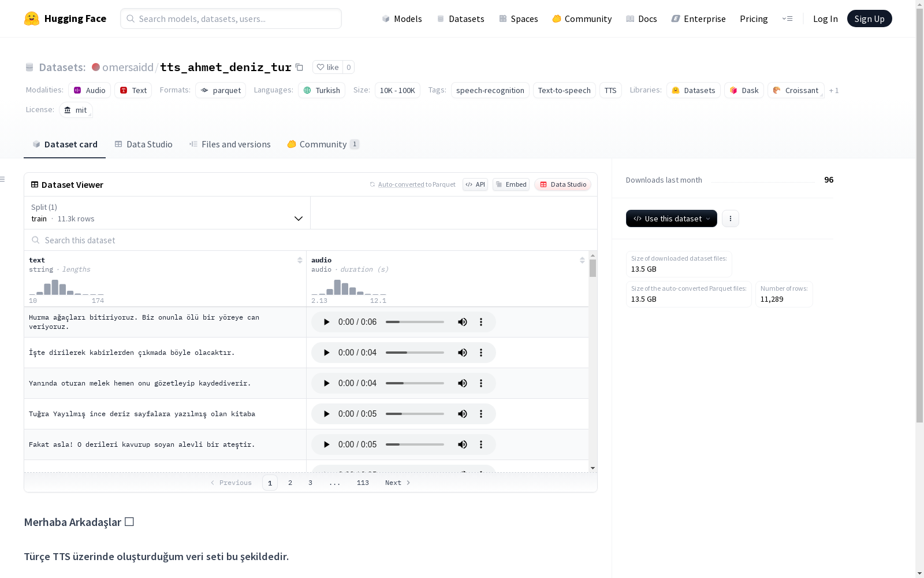Click the Sign Up button
Viewport: 924px width, 578px height.
tap(869, 18)
